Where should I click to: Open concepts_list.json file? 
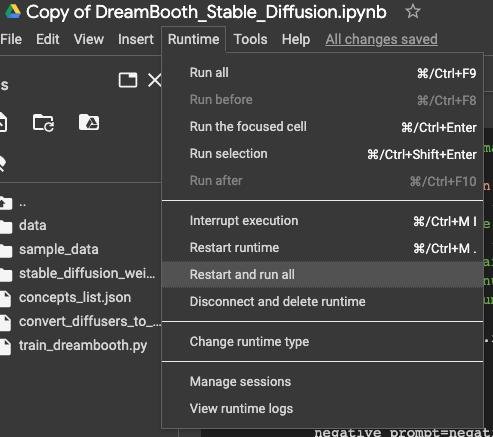coord(75,298)
